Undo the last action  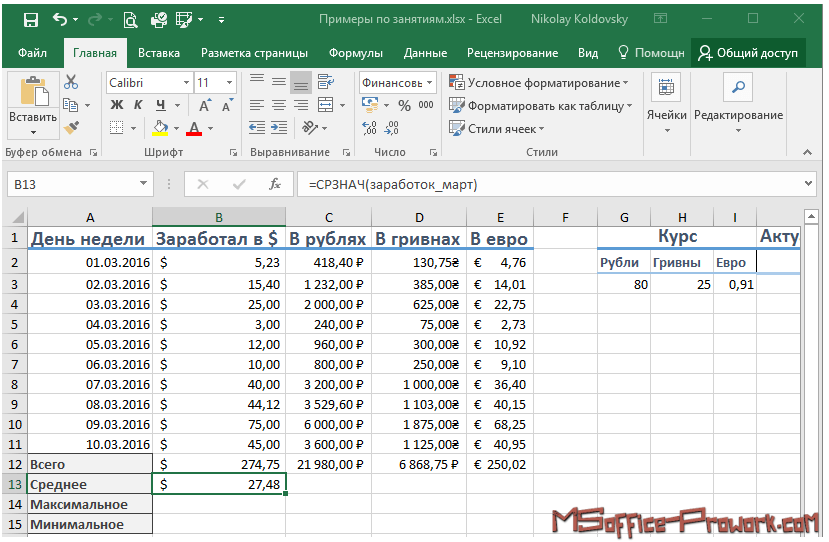tap(60, 20)
